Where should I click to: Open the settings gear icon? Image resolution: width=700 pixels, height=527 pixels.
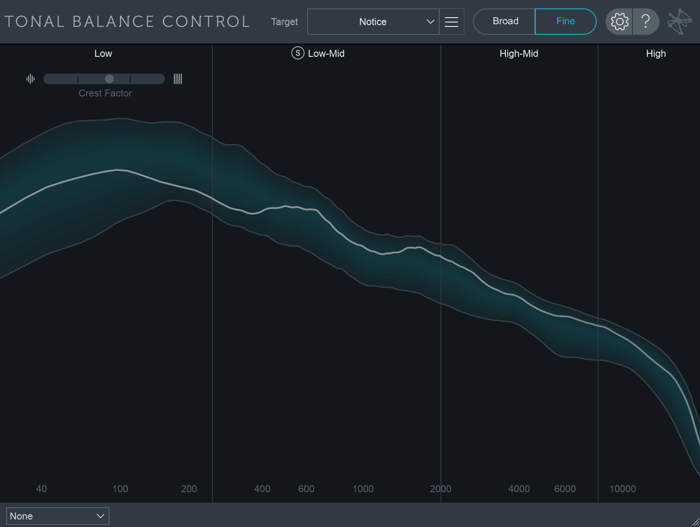[619, 21]
